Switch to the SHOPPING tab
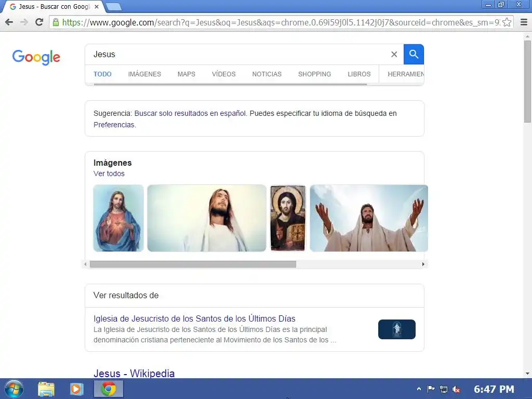Viewport: 532px width, 399px height. point(314,74)
